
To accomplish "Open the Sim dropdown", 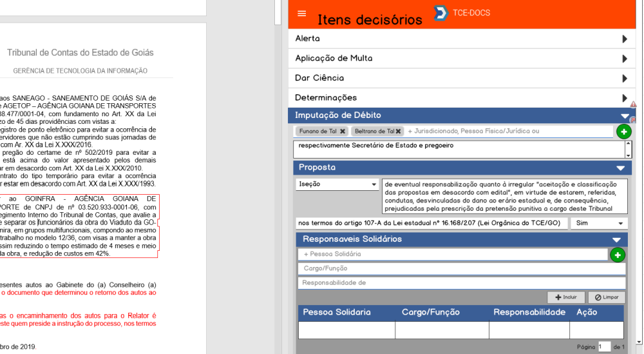I will (x=598, y=223).
